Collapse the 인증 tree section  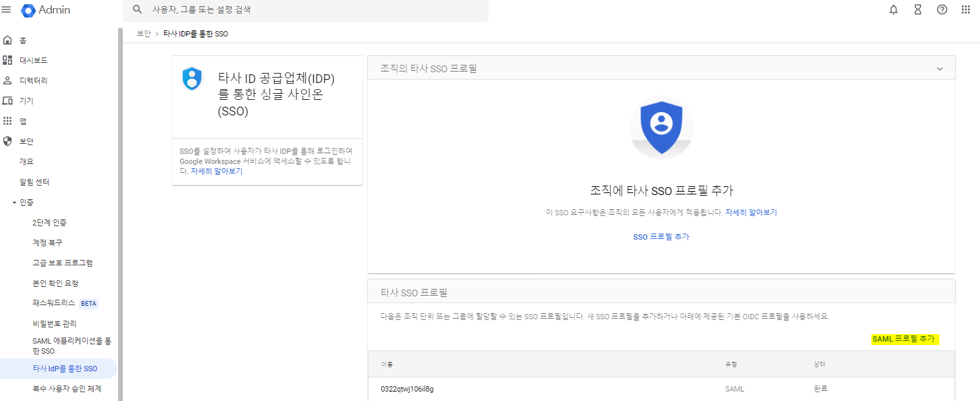[14, 203]
